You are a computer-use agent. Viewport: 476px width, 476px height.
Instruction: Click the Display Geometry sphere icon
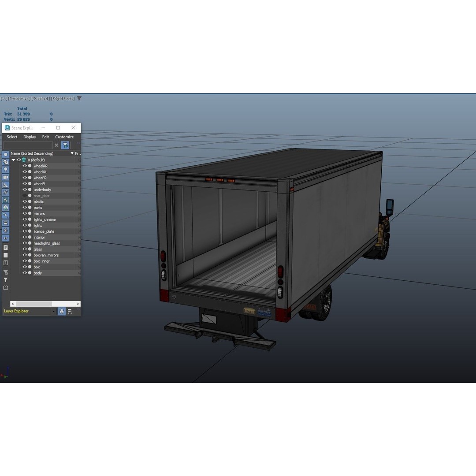point(5,154)
